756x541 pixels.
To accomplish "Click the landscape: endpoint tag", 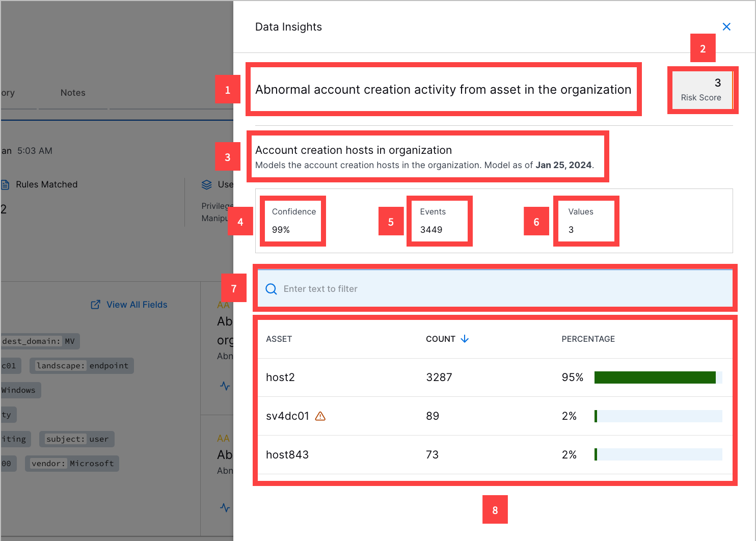I will (x=82, y=366).
